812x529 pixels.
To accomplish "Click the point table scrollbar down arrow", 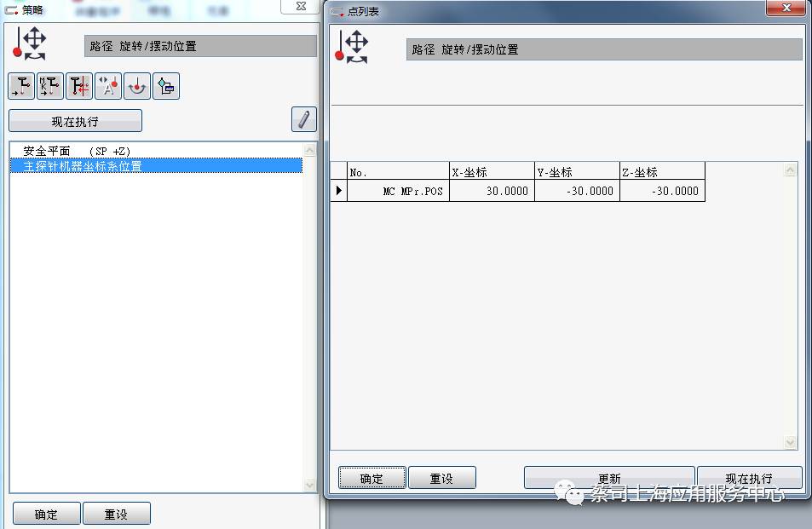I will click(790, 442).
